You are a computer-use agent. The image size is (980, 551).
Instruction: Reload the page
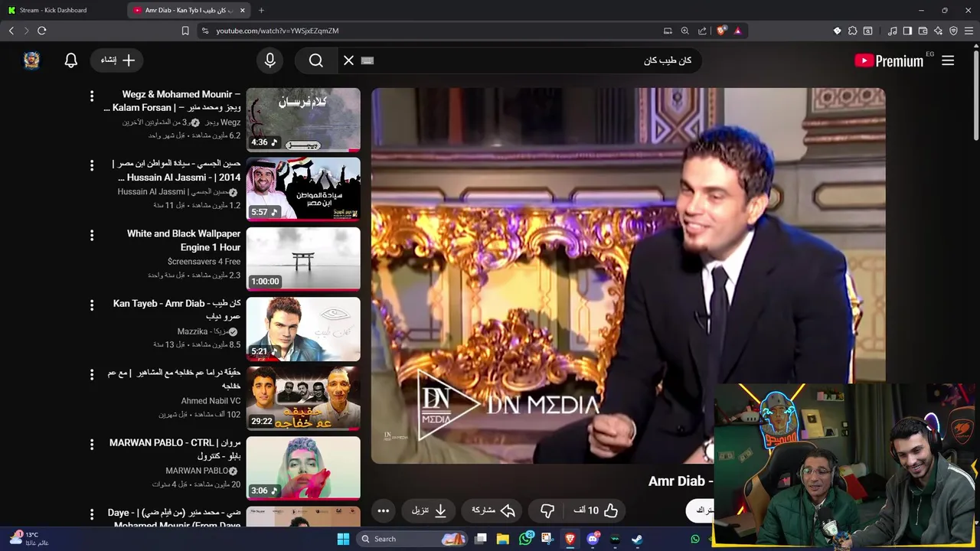[x=41, y=31]
